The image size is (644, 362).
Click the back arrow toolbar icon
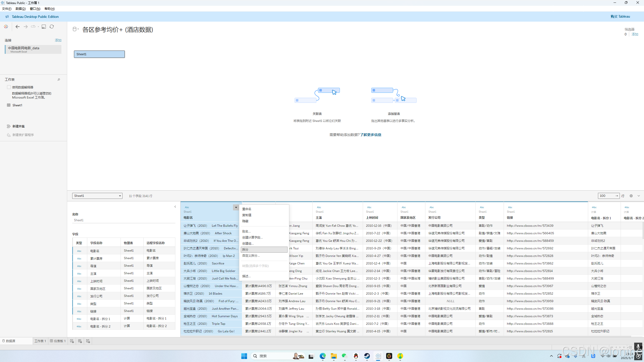[17, 27]
